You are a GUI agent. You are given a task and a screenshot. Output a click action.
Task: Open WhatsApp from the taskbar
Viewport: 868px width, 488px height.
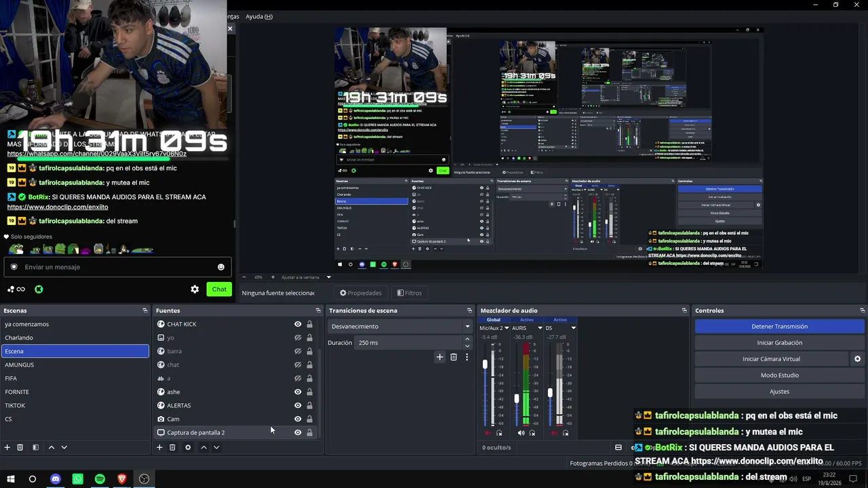[x=78, y=479]
